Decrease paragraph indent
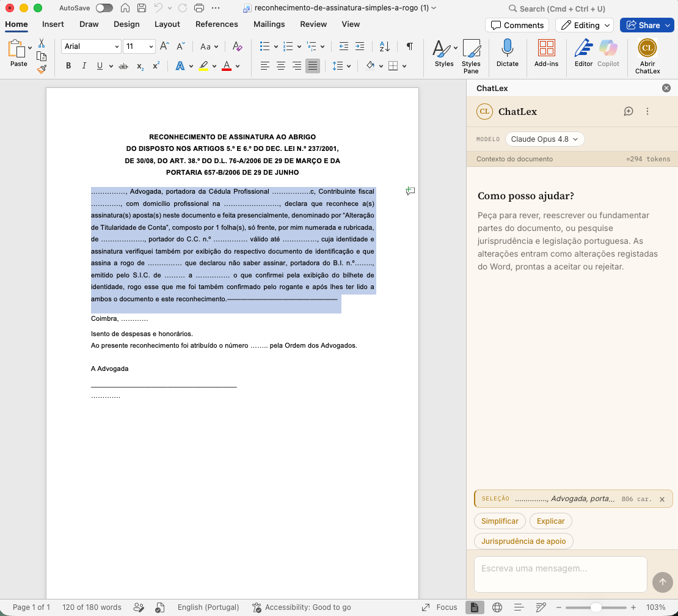This screenshot has width=678, height=616. [x=344, y=46]
